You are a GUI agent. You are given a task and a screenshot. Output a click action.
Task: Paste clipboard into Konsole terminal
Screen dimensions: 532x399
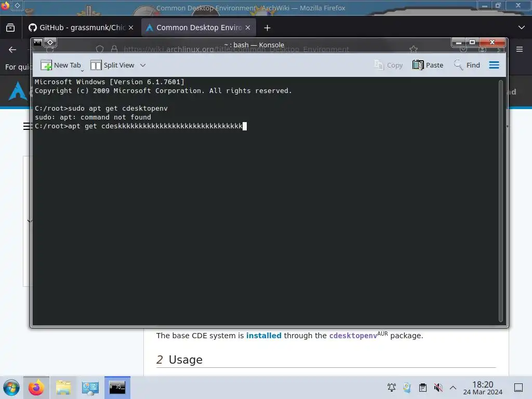pyautogui.click(x=428, y=65)
